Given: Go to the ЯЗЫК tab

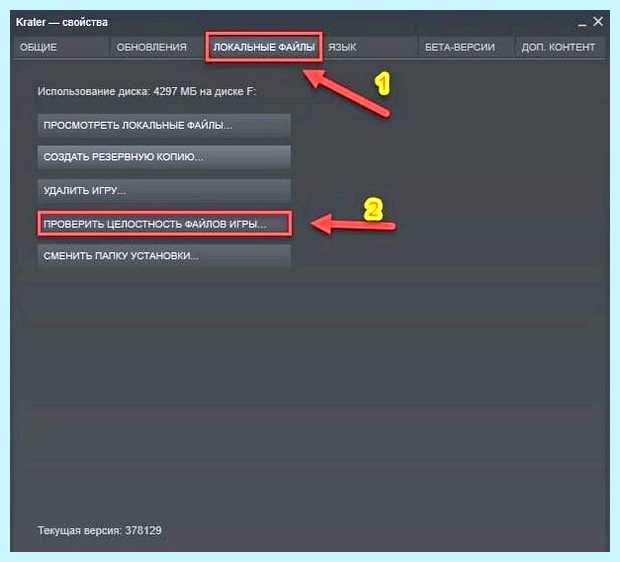Looking at the screenshot, I should pyautogui.click(x=370, y=47).
